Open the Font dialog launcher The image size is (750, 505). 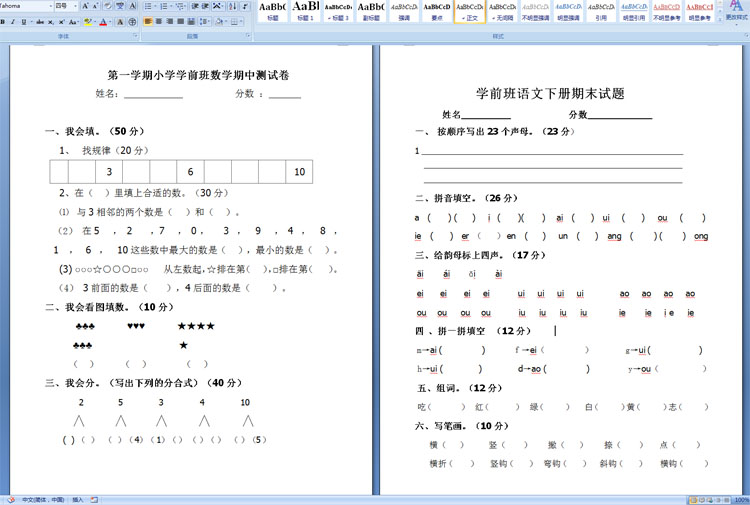(x=135, y=35)
